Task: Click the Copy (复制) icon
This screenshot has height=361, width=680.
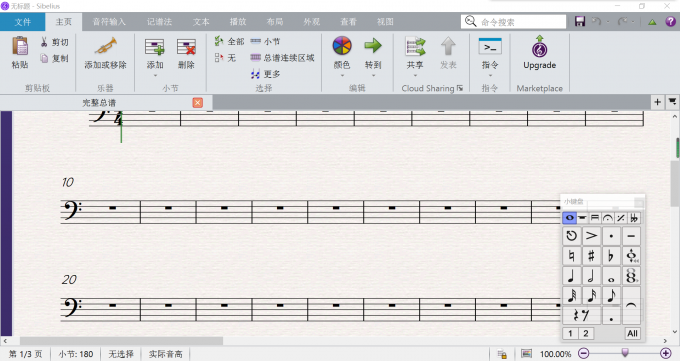Action: click(44, 58)
